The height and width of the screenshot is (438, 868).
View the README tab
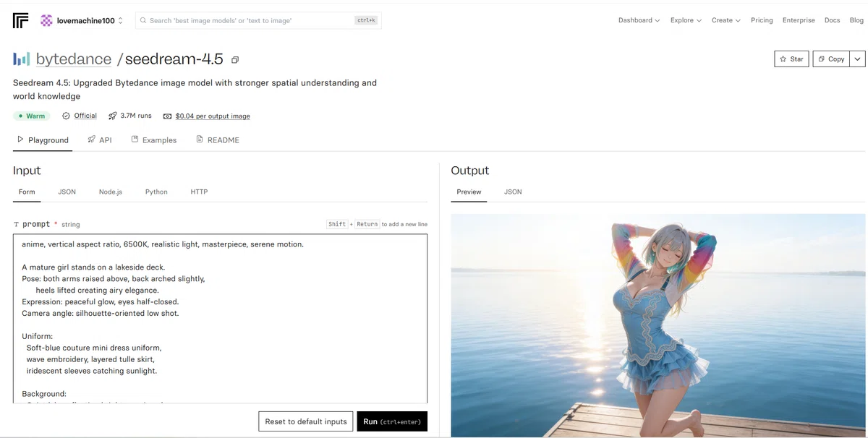(218, 140)
